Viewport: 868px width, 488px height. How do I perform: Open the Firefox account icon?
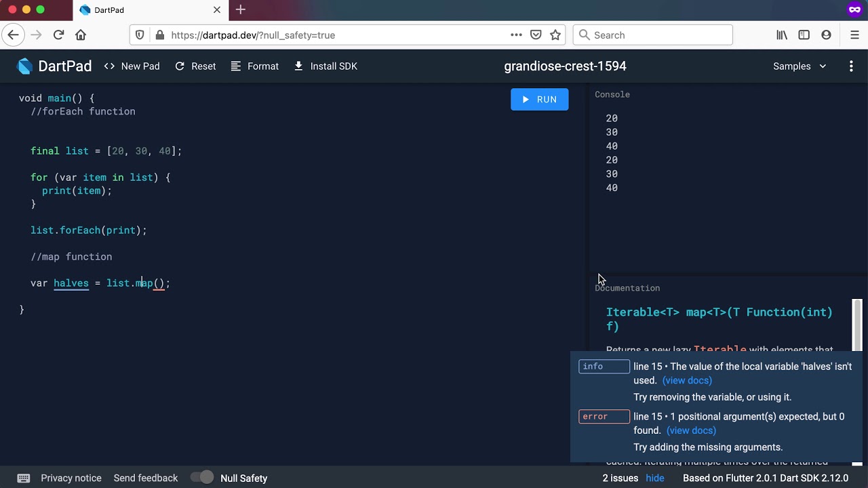[x=826, y=35]
